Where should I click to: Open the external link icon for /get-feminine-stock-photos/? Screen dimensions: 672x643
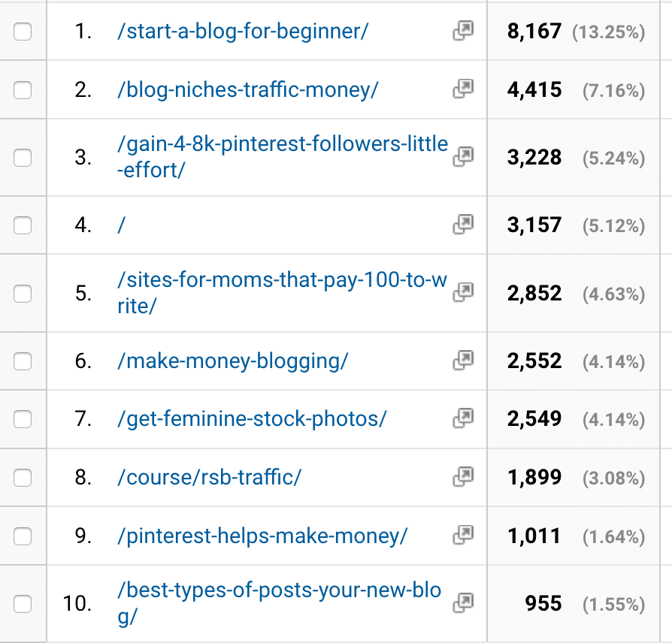point(465,419)
